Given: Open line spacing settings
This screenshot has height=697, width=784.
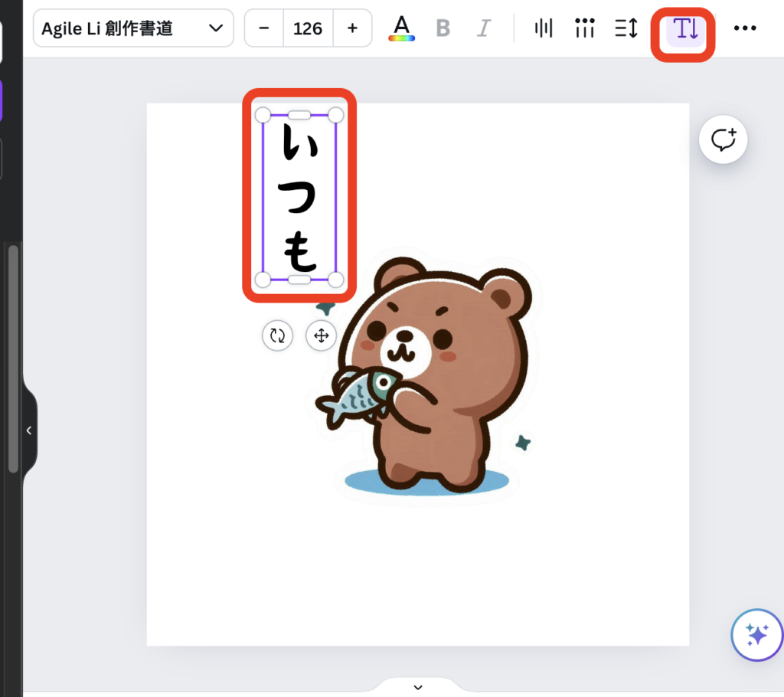Looking at the screenshot, I should (x=626, y=29).
